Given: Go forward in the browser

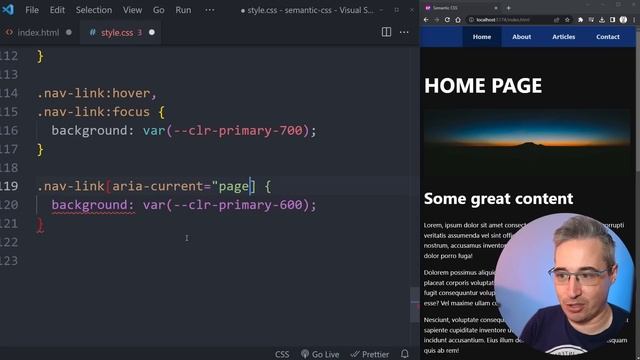Looking at the screenshot, I should 437,20.
